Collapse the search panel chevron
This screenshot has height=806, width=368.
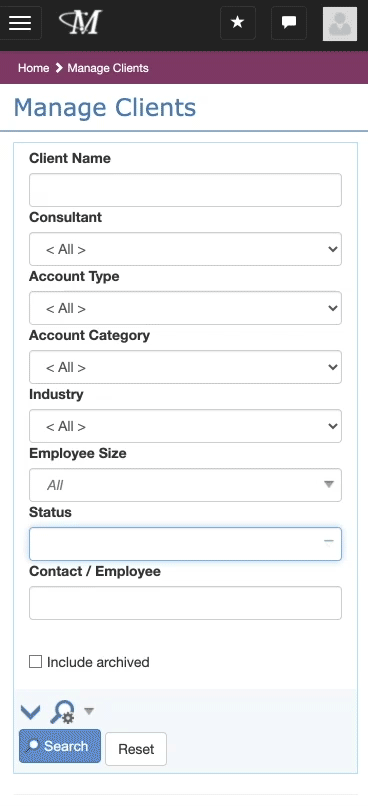pyautogui.click(x=30, y=712)
